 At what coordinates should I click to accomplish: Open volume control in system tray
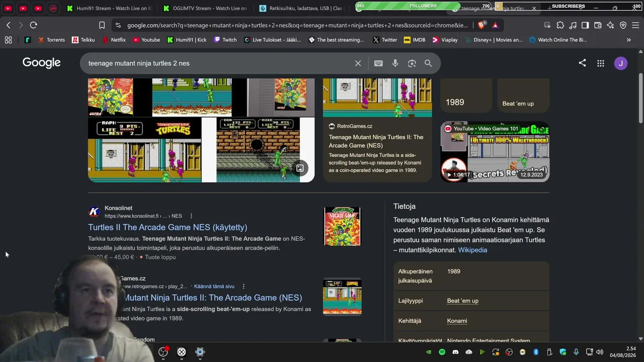599,352
